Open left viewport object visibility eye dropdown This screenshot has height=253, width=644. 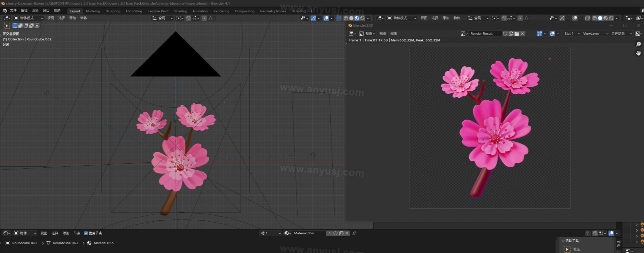point(304,18)
